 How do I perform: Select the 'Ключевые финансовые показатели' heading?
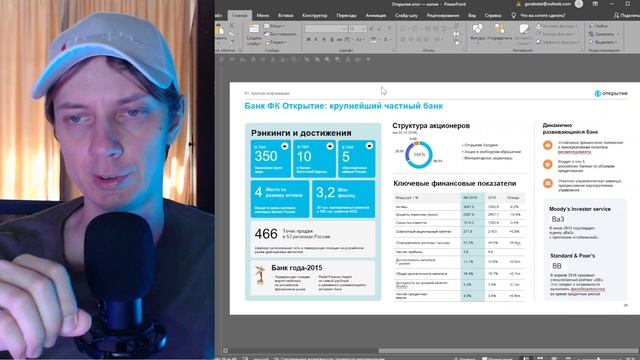click(x=455, y=184)
